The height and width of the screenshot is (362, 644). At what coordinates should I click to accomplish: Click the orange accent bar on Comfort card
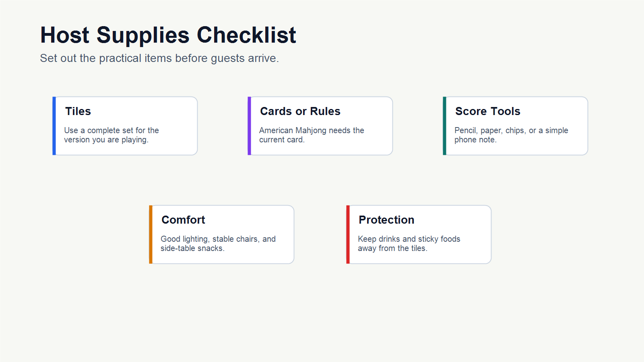click(x=151, y=234)
